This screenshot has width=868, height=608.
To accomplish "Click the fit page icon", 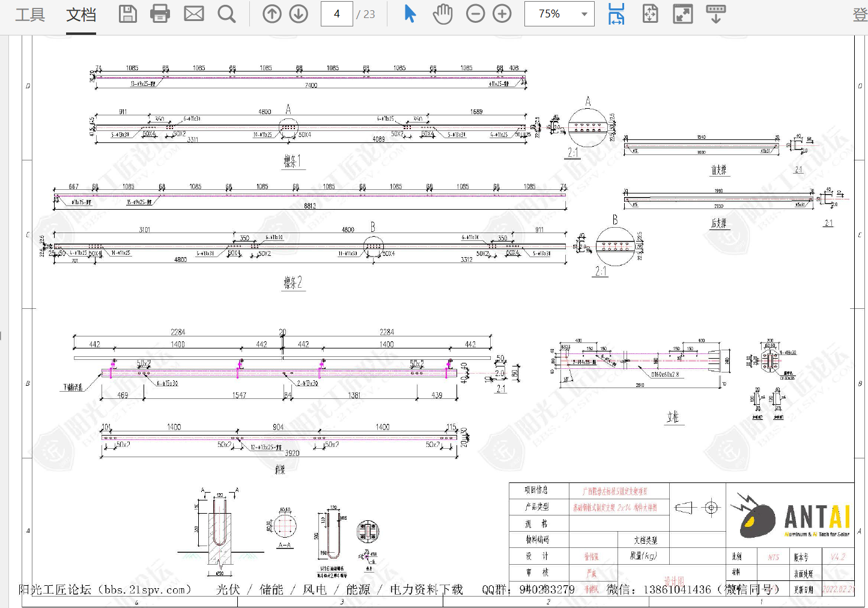I will 650,14.
